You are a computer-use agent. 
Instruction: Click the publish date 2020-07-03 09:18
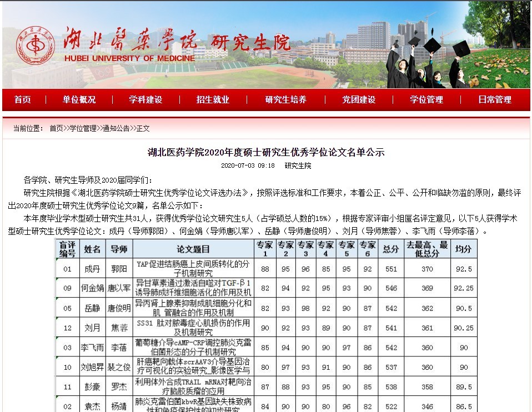coord(248,165)
